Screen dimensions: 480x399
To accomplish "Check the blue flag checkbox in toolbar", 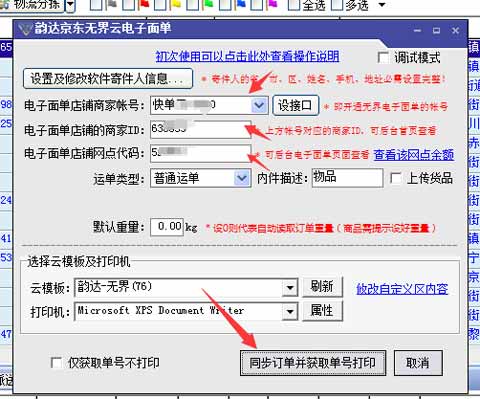I will tap(225, 4).
